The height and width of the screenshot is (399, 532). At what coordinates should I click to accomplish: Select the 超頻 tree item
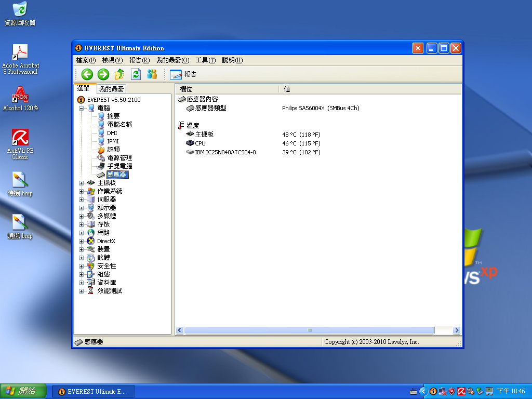113,150
